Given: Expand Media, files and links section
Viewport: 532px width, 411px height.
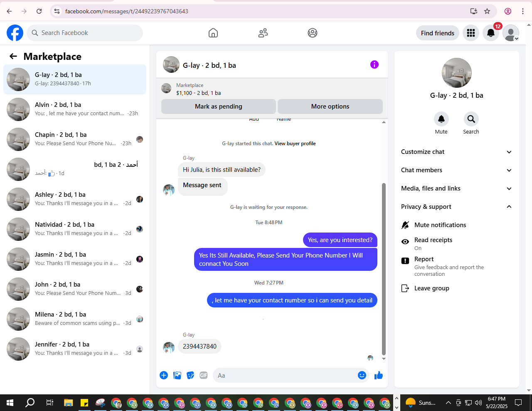Looking at the screenshot, I should point(456,188).
